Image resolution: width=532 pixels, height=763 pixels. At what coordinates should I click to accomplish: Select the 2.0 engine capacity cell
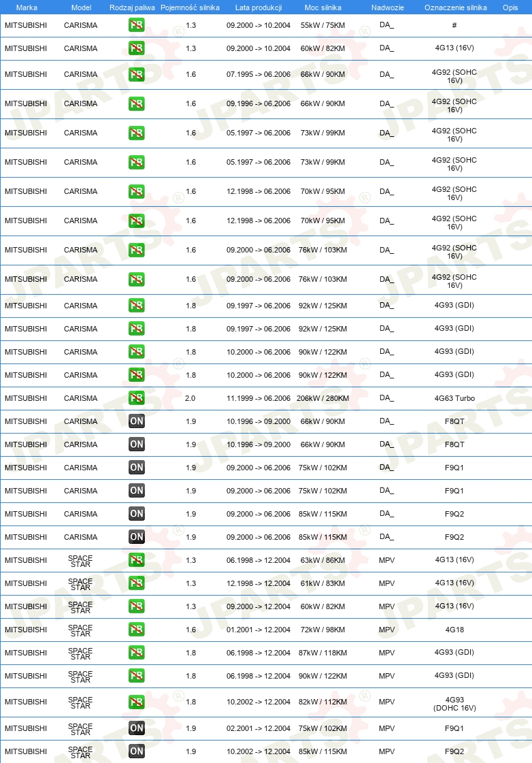tap(190, 398)
